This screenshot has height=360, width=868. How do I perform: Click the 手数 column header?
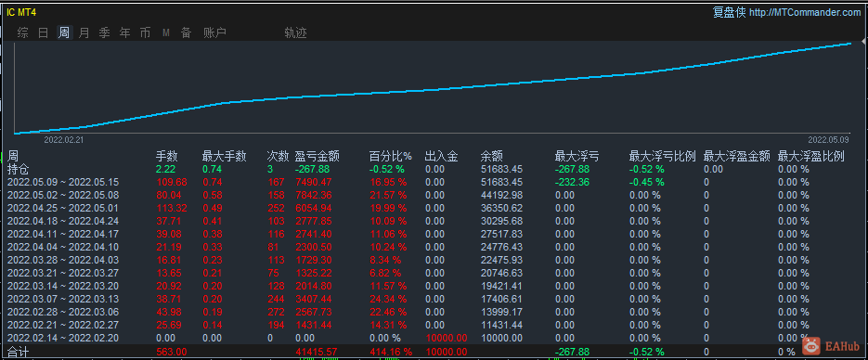click(x=166, y=157)
